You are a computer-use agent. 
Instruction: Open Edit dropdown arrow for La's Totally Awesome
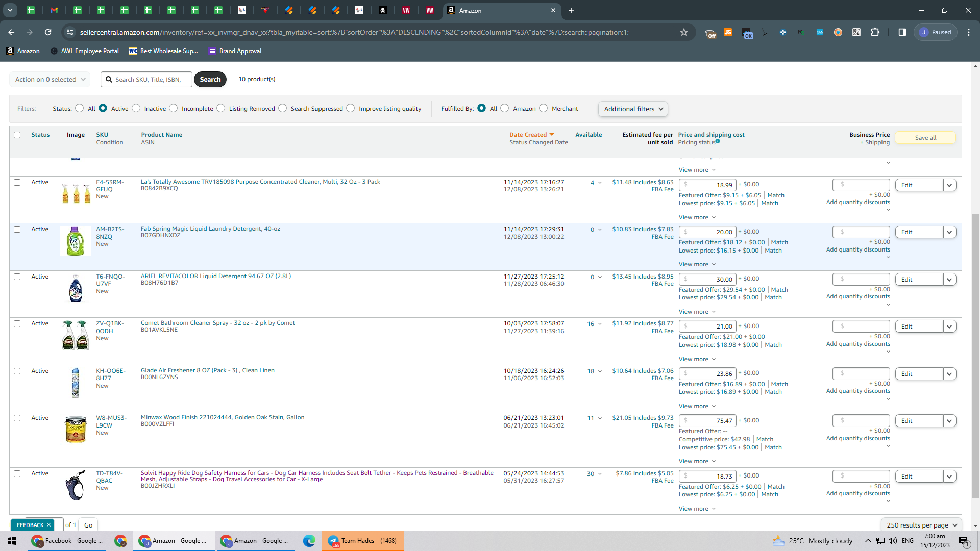[x=949, y=185]
